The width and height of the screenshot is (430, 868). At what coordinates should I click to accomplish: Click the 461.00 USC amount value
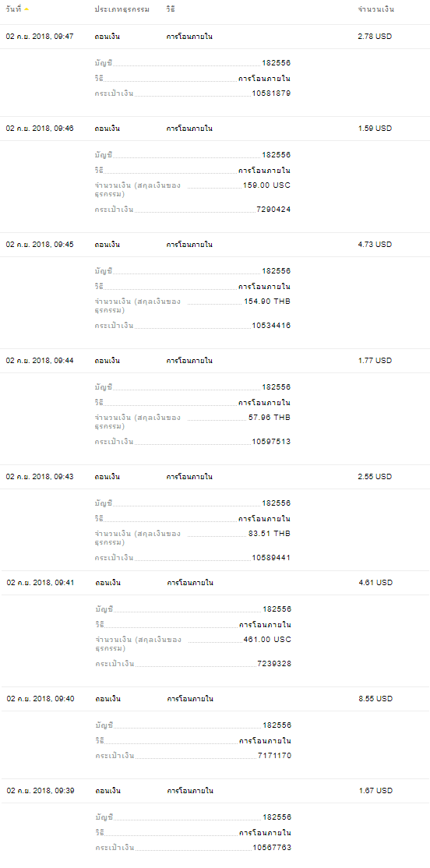click(267, 640)
